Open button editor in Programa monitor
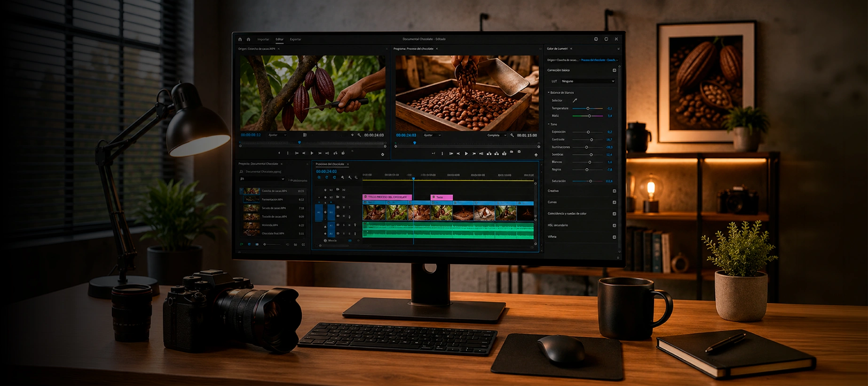Viewport: 868px width, 386px height. pos(536,154)
